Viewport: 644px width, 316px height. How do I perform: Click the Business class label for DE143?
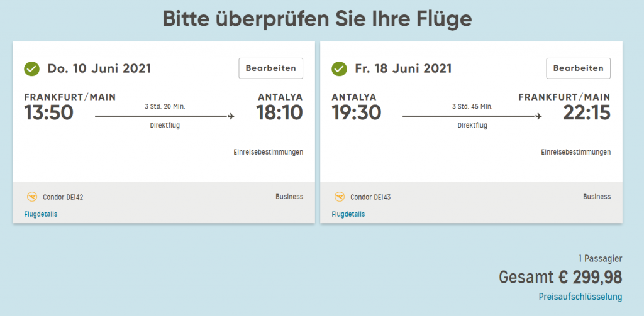click(597, 197)
